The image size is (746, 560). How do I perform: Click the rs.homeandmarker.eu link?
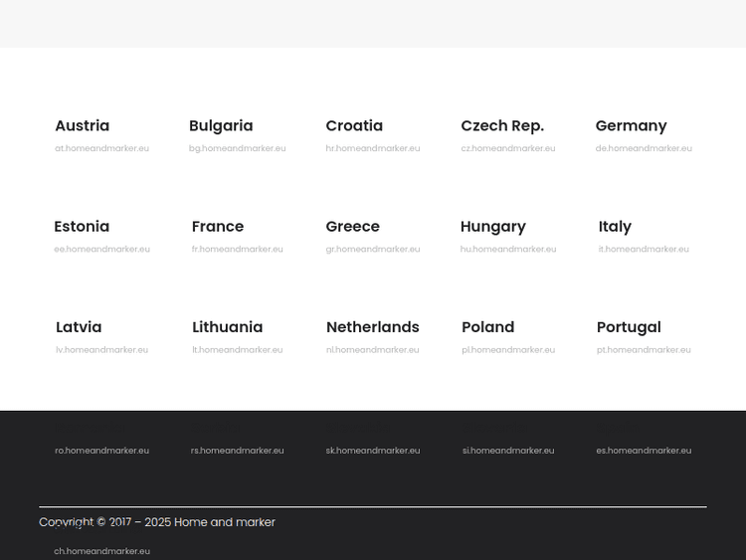(237, 451)
